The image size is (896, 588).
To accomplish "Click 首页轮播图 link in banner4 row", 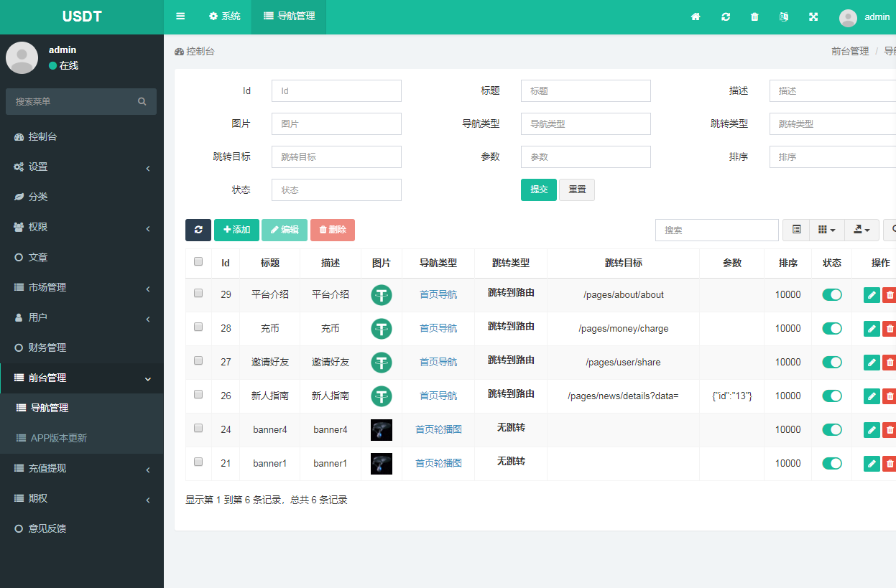I will [x=438, y=429].
